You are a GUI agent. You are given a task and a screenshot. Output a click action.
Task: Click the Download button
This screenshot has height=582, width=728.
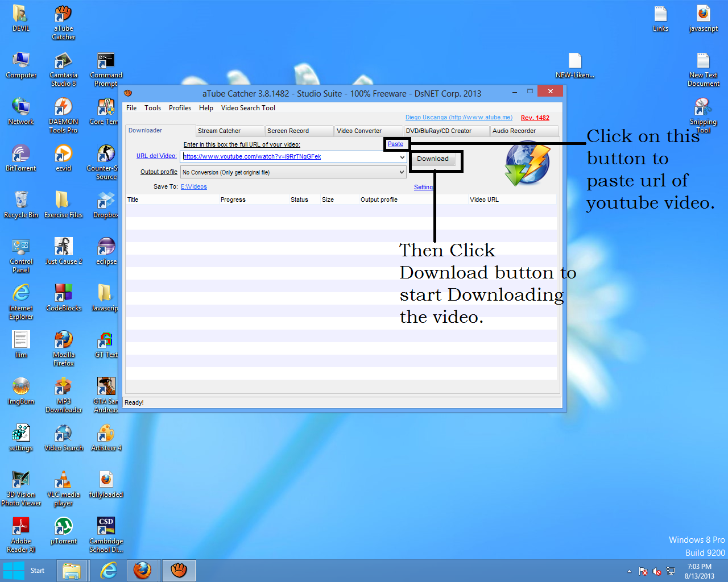click(x=433, y=159)
